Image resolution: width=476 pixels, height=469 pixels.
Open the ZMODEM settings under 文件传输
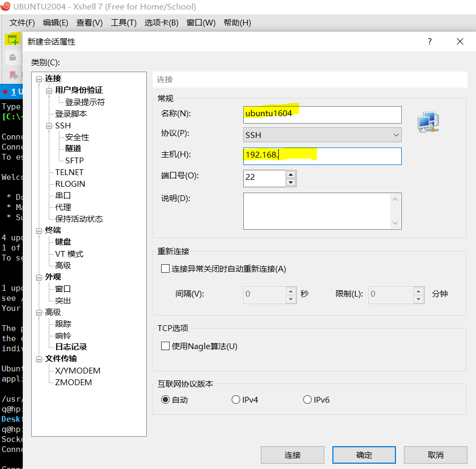point(74,382)
